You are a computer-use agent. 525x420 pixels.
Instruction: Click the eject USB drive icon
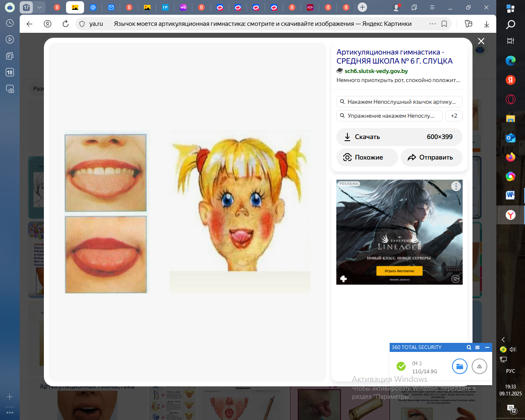pyautogui.click(x=479, y=366)
